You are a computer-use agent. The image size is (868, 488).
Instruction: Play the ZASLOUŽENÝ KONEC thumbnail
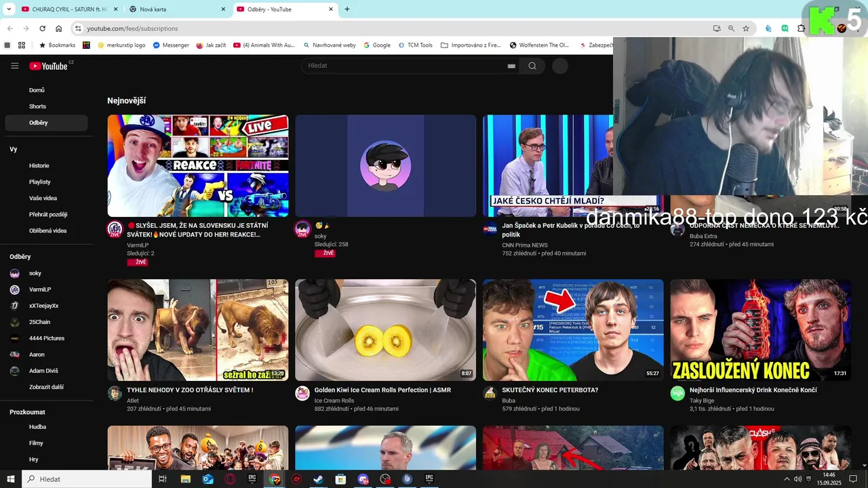point(760,330)
